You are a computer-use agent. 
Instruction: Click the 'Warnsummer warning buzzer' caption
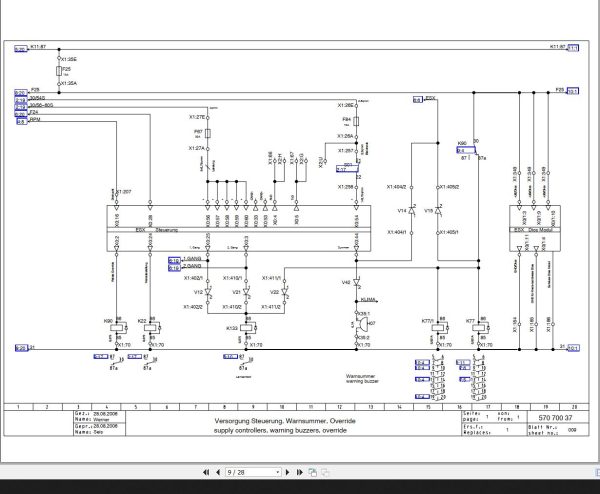pyautogui.click(x=362, y=379)
